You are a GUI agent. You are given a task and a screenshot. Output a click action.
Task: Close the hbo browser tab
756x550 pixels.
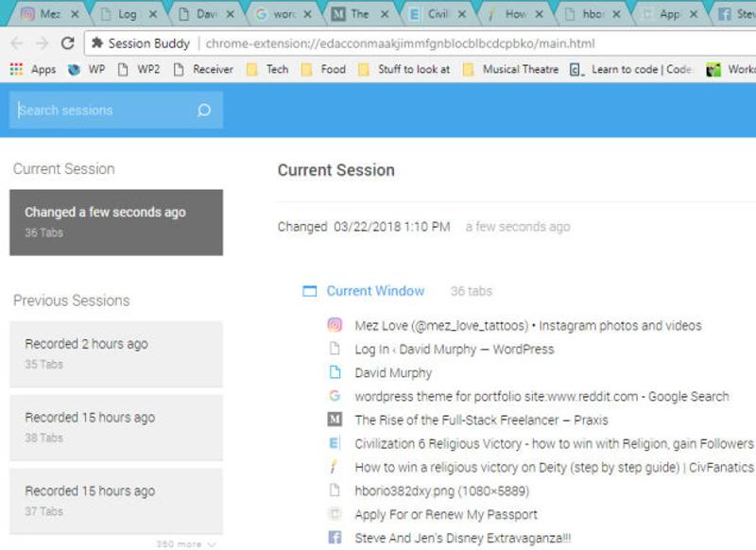[616, 14]
